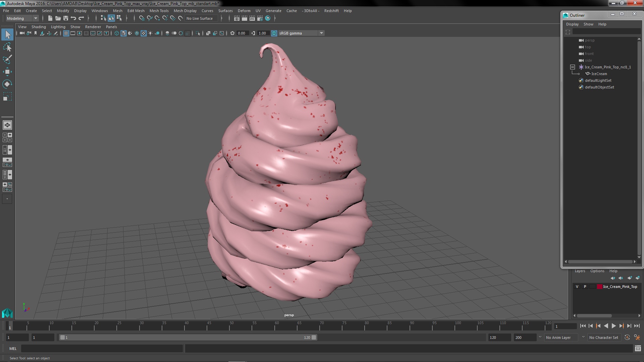Open Render Settings icon
Image resolution: width=644 pixels, height=362 pixels.
pyautogui.click(x=260, y=18)
